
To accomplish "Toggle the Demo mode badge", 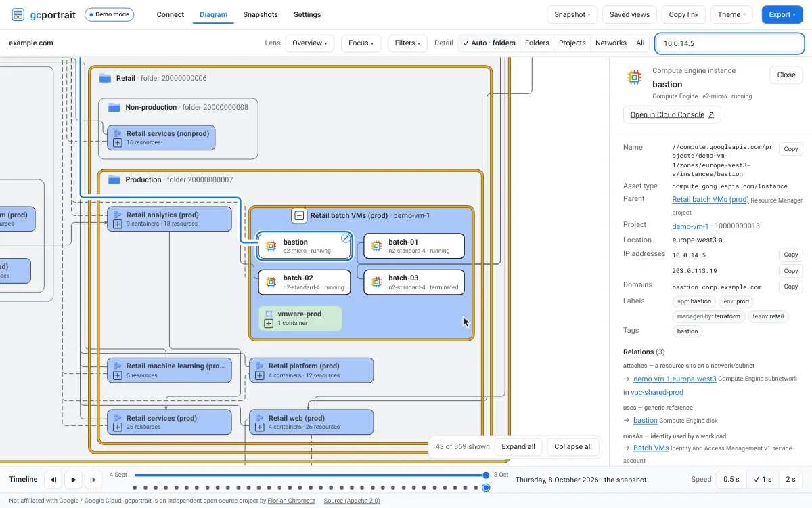I will pyautogui.click(x=109, y=15).
